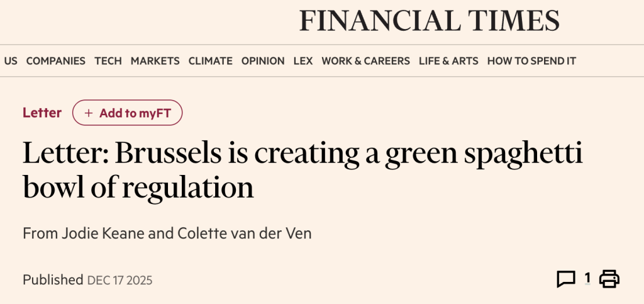Viewport: 644px width, 304px height.
Task: Click the plus icon in Add to myFT
Action: 89,113
